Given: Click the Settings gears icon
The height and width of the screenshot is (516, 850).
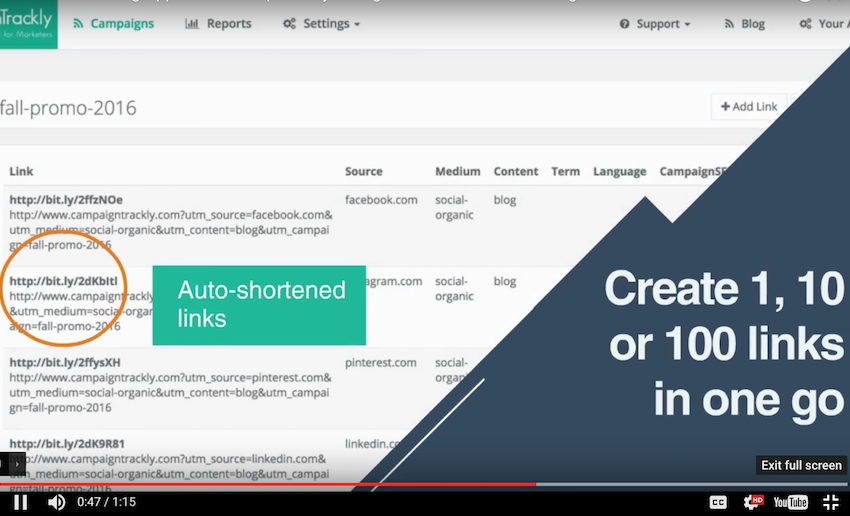Looking at the screenshot, I should [289, 24].
